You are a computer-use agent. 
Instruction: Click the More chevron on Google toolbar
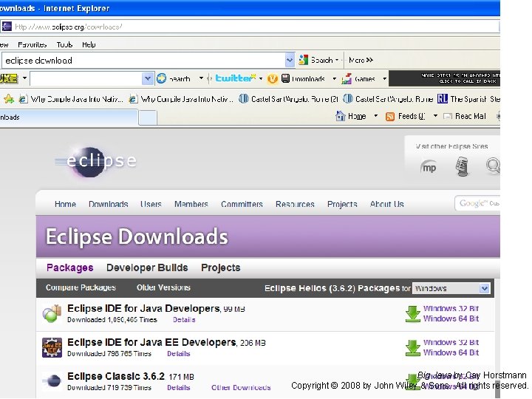point(361,60)
